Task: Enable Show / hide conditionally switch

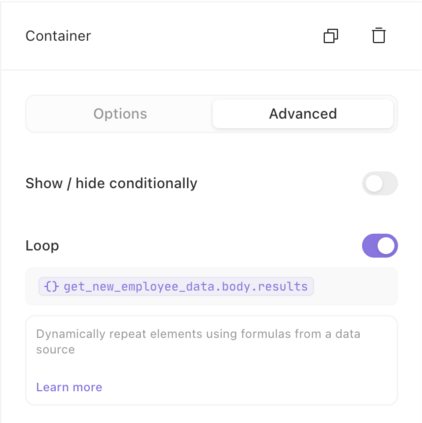Action: [380, 183]
